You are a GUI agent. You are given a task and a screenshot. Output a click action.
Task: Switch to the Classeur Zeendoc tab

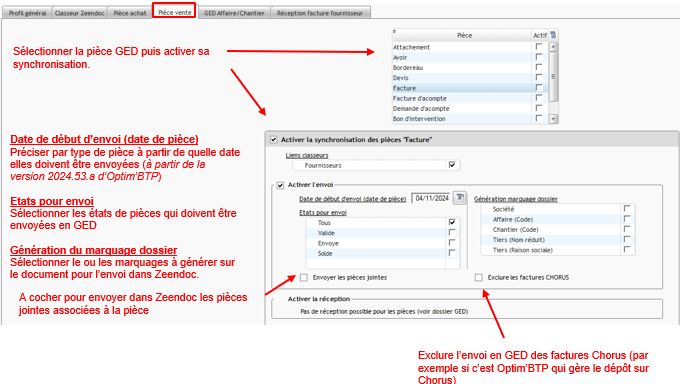79,13
